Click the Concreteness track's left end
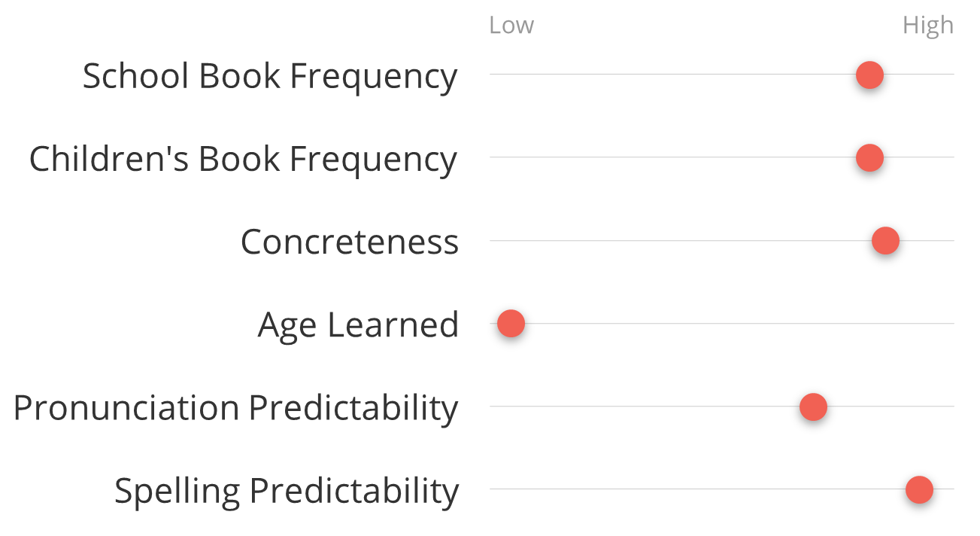The image size is (980, 536). click(493, 241)
